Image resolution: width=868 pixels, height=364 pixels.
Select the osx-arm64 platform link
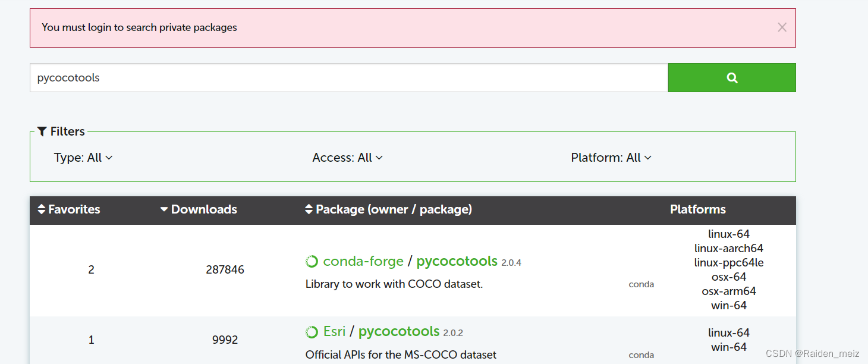tap(729, 291)
